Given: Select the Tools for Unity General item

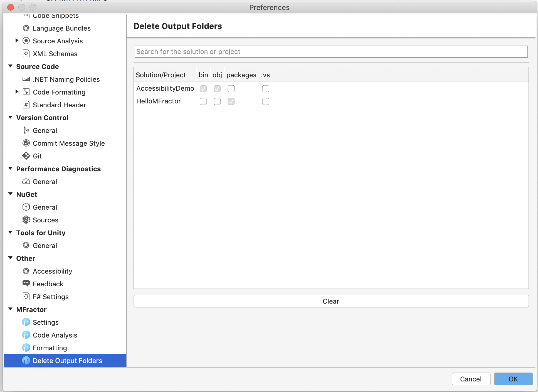Looking at the screenshot, I should [x=45, y=246].
